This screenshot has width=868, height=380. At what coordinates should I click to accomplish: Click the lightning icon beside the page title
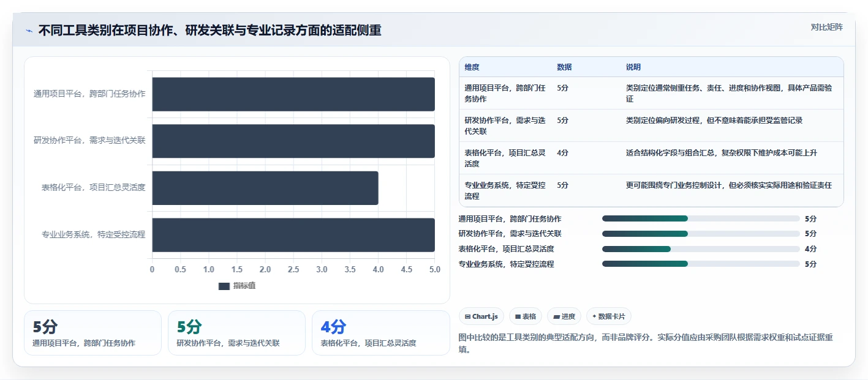pyautogui.click(x=29, y=30)
